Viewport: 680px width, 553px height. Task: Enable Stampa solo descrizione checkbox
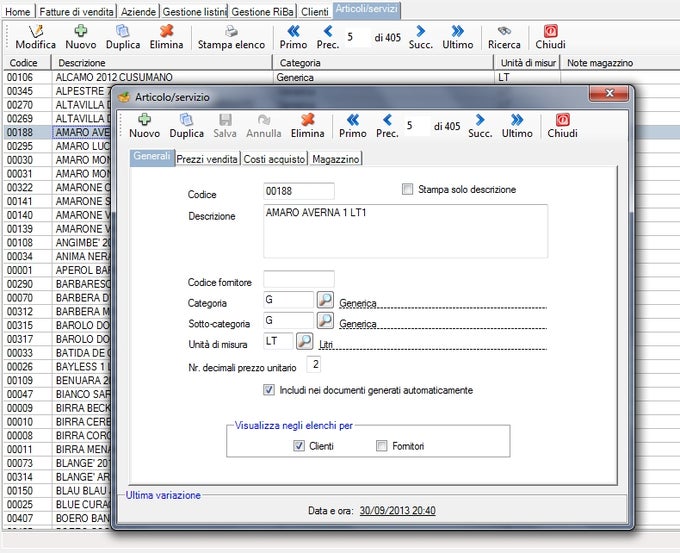pyautogui.click(x=407, y=189)
